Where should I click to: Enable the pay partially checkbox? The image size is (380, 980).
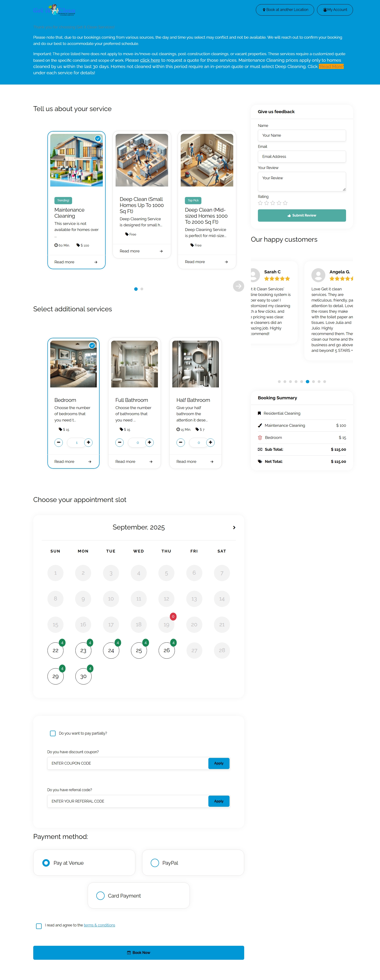(x=53, y=733)
